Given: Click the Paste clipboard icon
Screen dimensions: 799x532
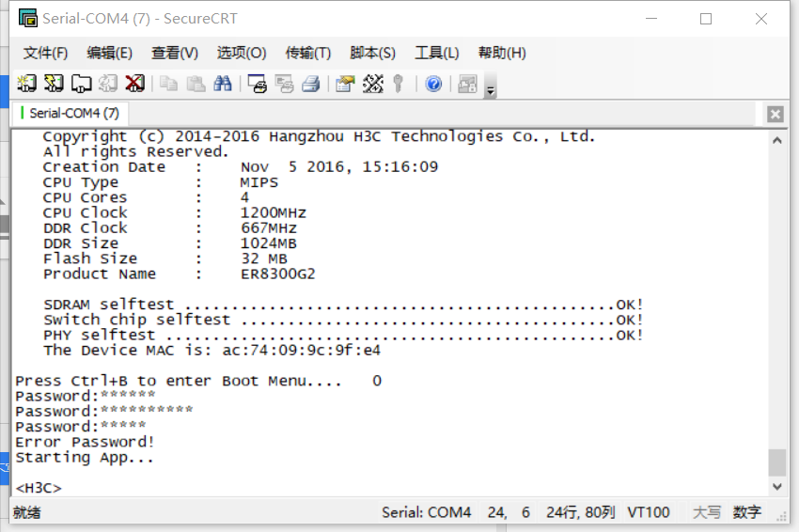Looking at the screenshot, I should 196,83.
